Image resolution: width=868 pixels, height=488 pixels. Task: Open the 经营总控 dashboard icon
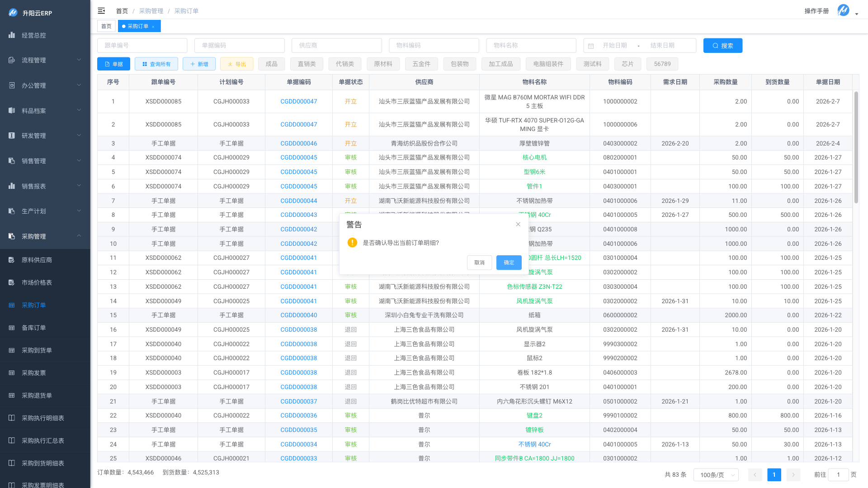(x=12, y=35)
